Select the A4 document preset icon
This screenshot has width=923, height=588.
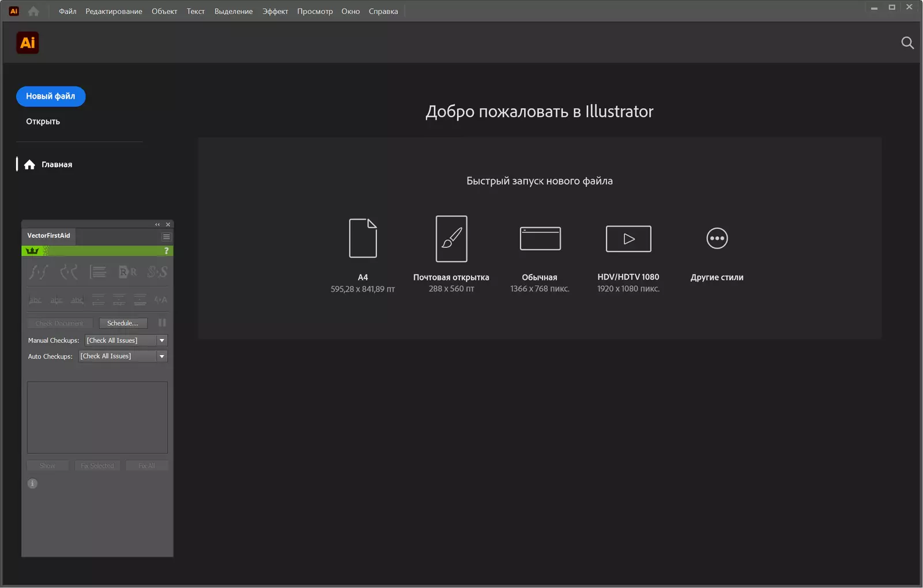click(x=363, y=238)
